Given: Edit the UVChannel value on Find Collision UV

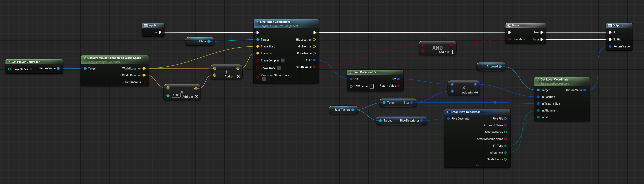Looking at the screenshot, I should pos(372,86).
